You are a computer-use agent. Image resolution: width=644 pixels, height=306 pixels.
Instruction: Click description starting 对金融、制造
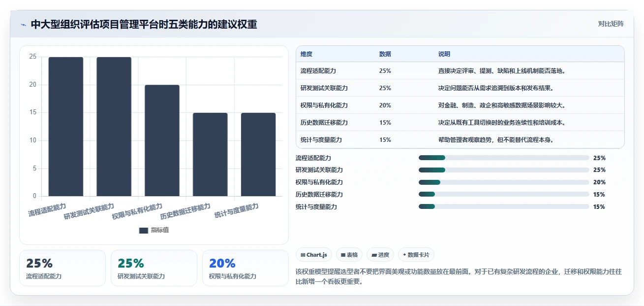(x=502, y=105)
